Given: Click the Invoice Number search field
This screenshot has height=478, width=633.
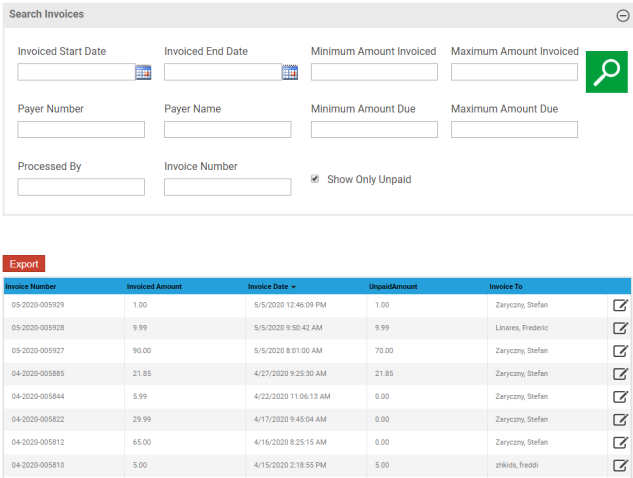Looking at the screenshot, I should pyautogui.click(x=227, y=187).
